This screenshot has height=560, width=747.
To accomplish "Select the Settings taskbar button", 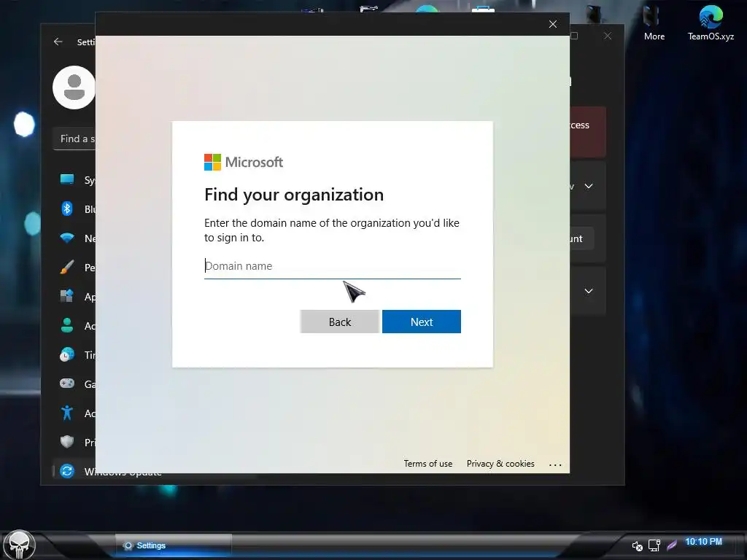I will point(174,545).
